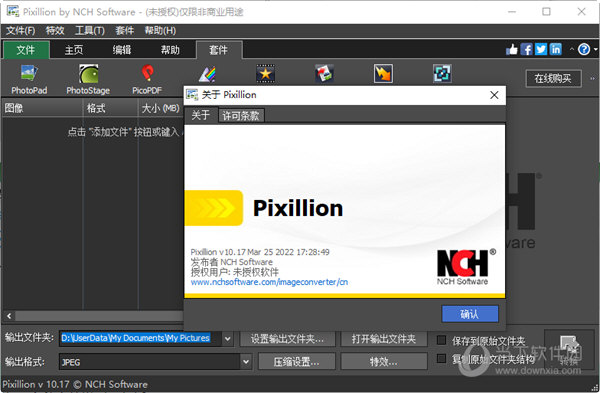Select the 套件 ribbon tab
This screenshot has width=600, height=393.
tap(219, 50)
